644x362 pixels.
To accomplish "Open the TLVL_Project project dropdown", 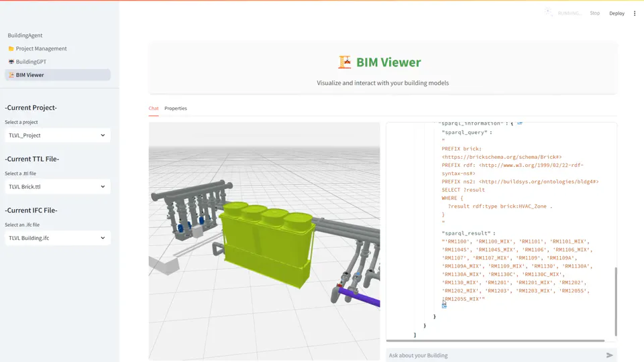I will click(x=58, y=135).
